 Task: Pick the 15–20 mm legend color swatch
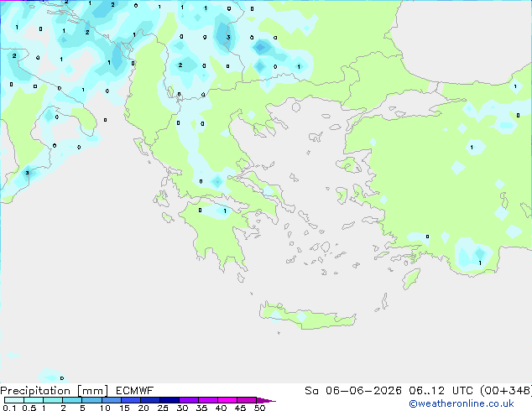131,400
